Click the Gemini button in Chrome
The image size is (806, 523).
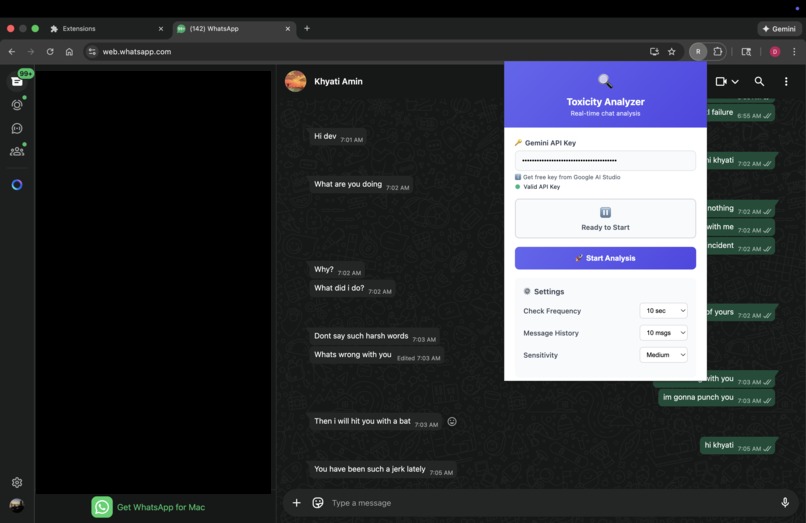779,29
